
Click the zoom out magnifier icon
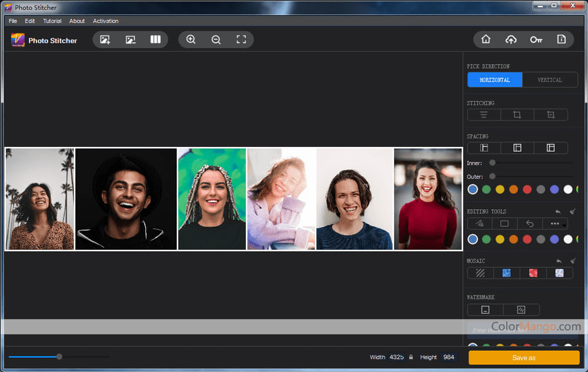[216, 39]
